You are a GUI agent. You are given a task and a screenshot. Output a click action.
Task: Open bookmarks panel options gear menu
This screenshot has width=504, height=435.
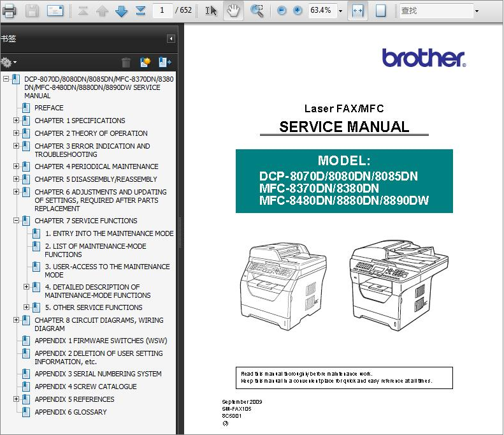click(x=8, y=62)
